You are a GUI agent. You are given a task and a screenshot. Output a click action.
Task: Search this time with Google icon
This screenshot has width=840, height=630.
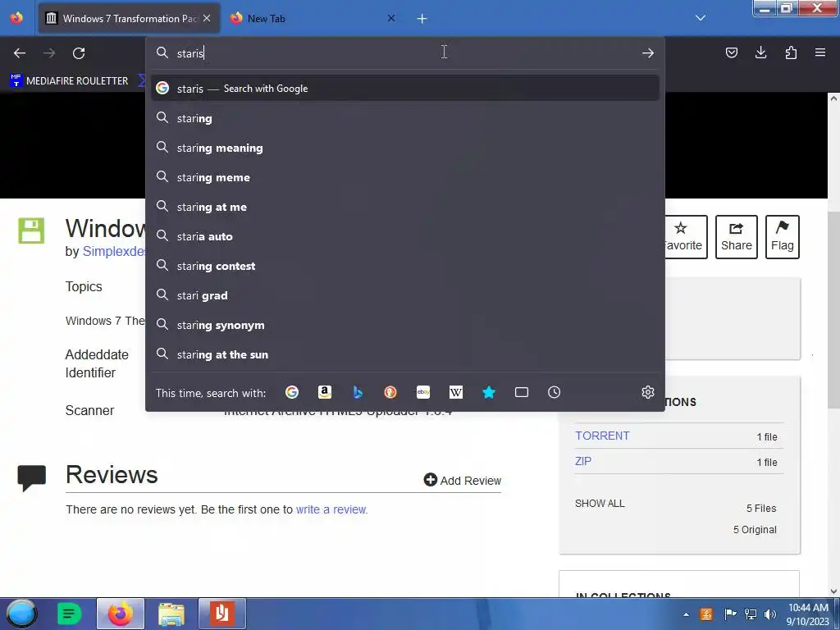(292, 392)
